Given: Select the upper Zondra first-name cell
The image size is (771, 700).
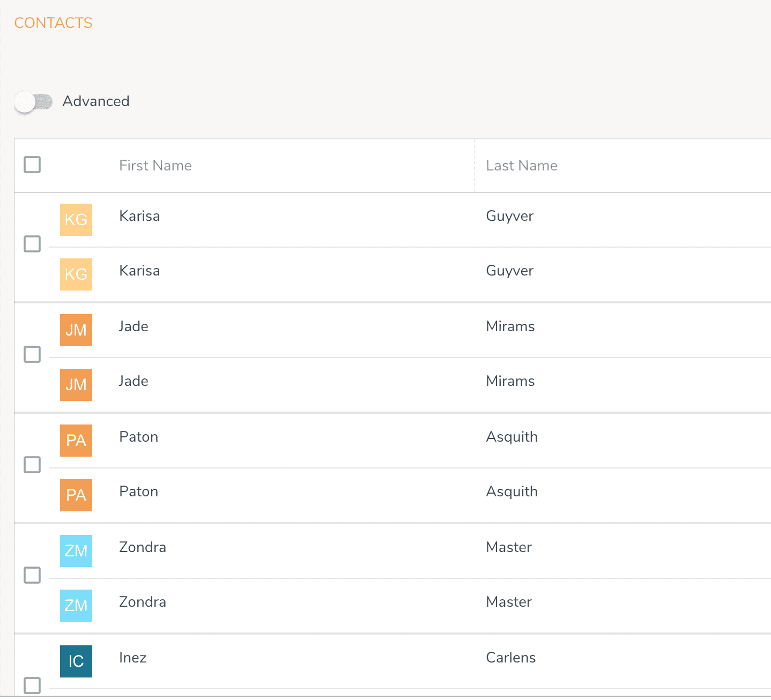Looking at the screenshot, I should (x=143, y=547).
